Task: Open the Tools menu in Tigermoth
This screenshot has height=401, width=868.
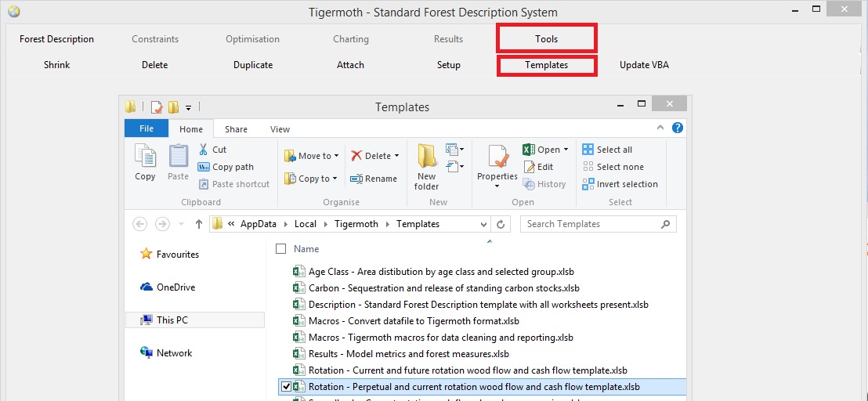Action: pyautogui.click(x=546, y=38)
